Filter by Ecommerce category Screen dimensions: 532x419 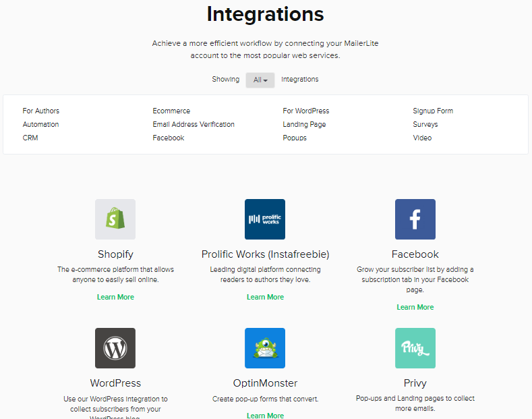pyautogui.click(x=171, y=111)
